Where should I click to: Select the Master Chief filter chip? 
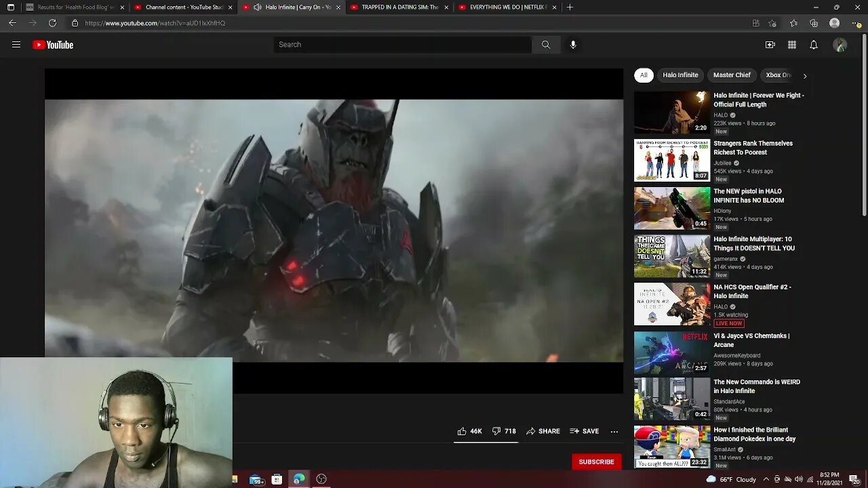pos(732,75)
